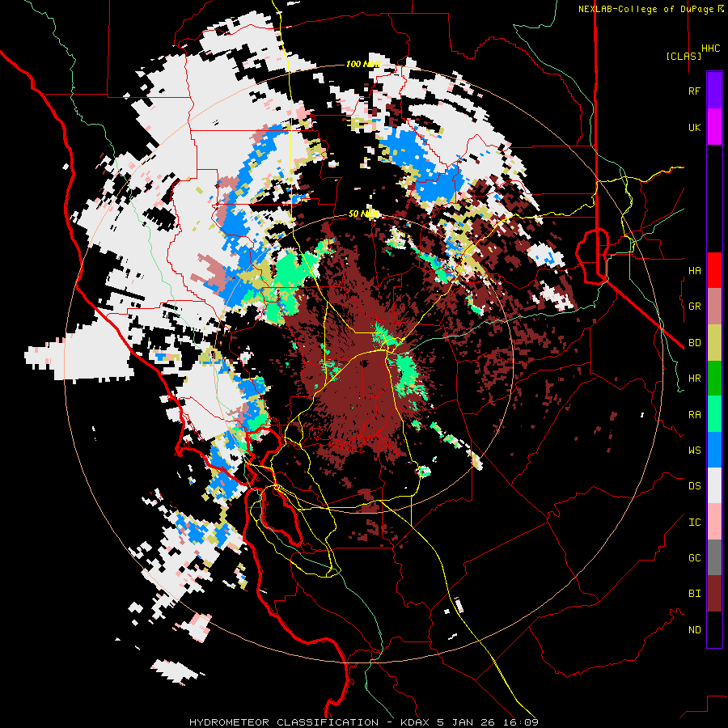
Task: Select the "GC" legend label text
Action: pos(694,557)
